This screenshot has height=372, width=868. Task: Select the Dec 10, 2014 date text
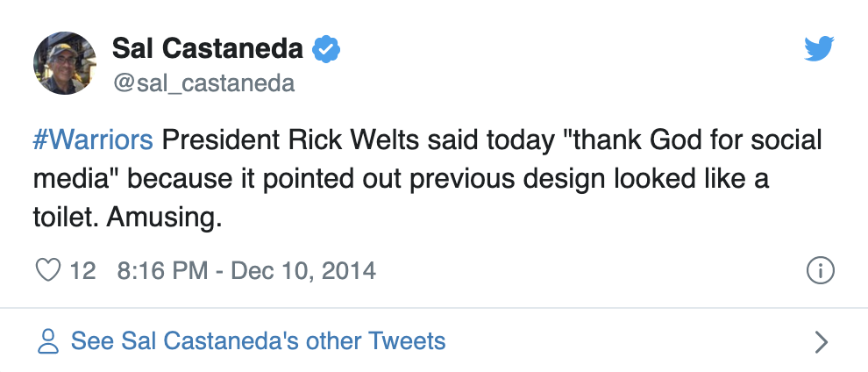tap(303, 271)
